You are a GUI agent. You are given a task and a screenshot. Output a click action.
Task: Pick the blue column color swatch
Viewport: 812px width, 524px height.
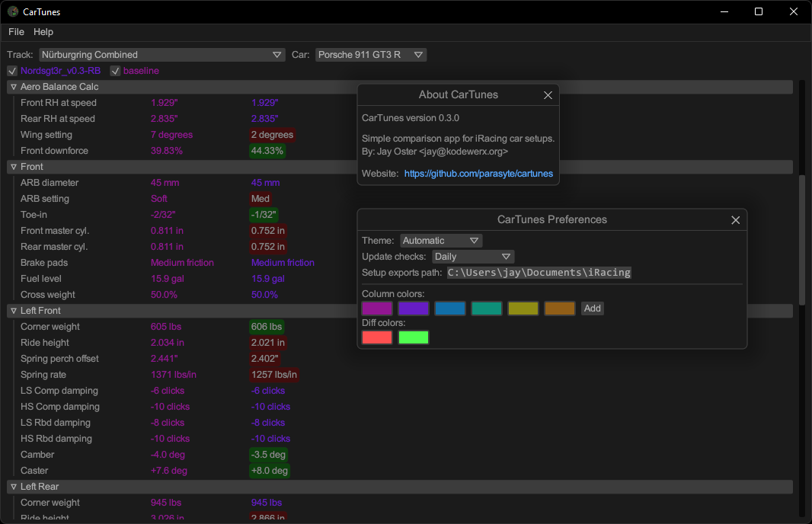pos(450,308)
